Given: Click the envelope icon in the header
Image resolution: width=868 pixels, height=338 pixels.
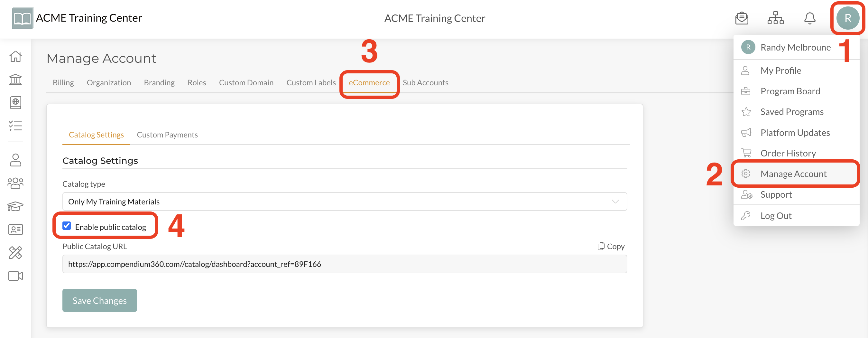Looking at the screenshot, I should (x=741, y=19).
